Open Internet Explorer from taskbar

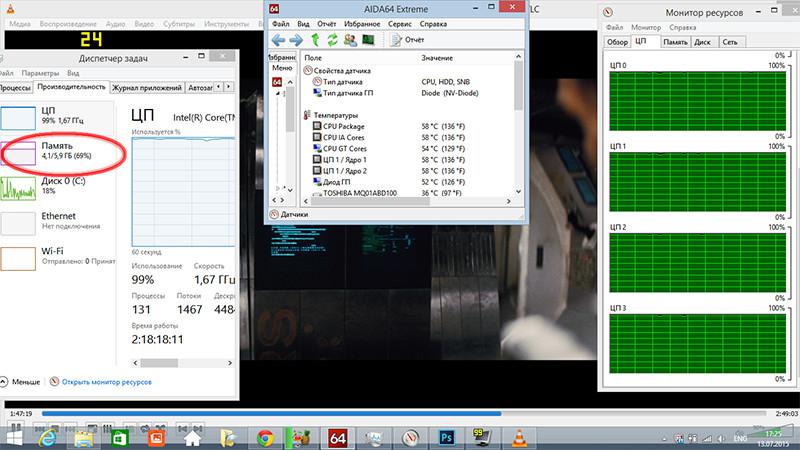[48, 438]
